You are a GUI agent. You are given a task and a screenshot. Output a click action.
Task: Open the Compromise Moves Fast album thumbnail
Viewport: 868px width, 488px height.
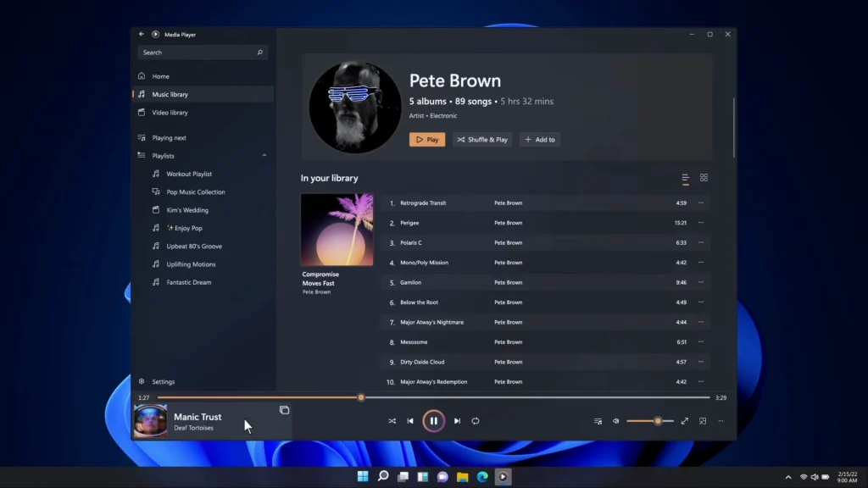337,229
